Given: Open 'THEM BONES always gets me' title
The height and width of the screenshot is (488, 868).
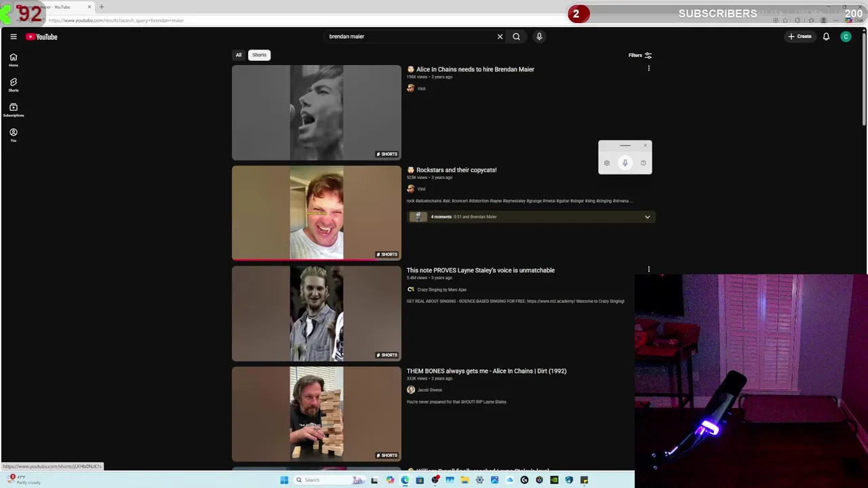Looking at the screenshot, I should tap(486, 371).
